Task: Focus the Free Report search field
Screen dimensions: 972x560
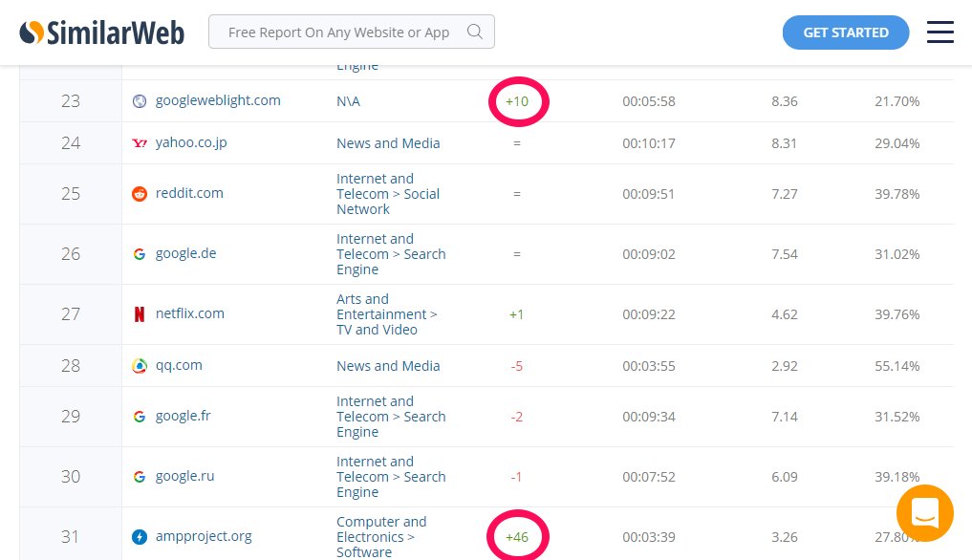Action: pos(352,32)
